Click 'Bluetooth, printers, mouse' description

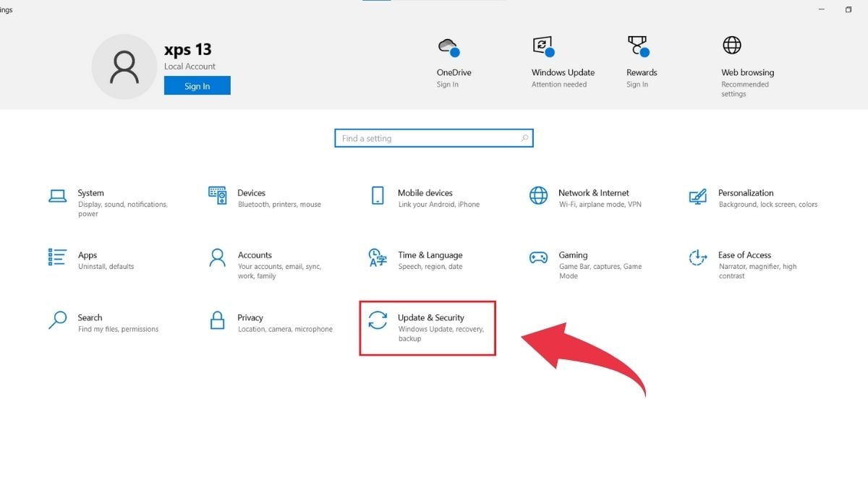click(279, 205)
